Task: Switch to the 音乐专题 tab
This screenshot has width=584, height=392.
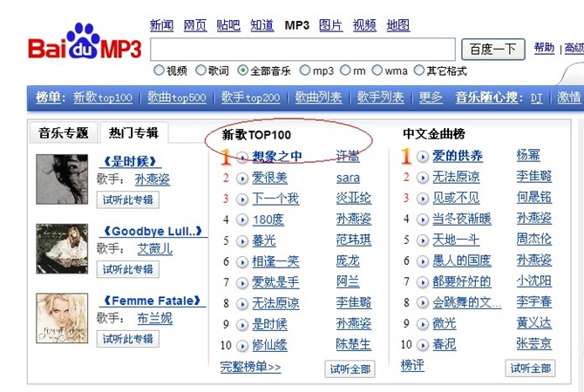Action: [x=64, y=132]
